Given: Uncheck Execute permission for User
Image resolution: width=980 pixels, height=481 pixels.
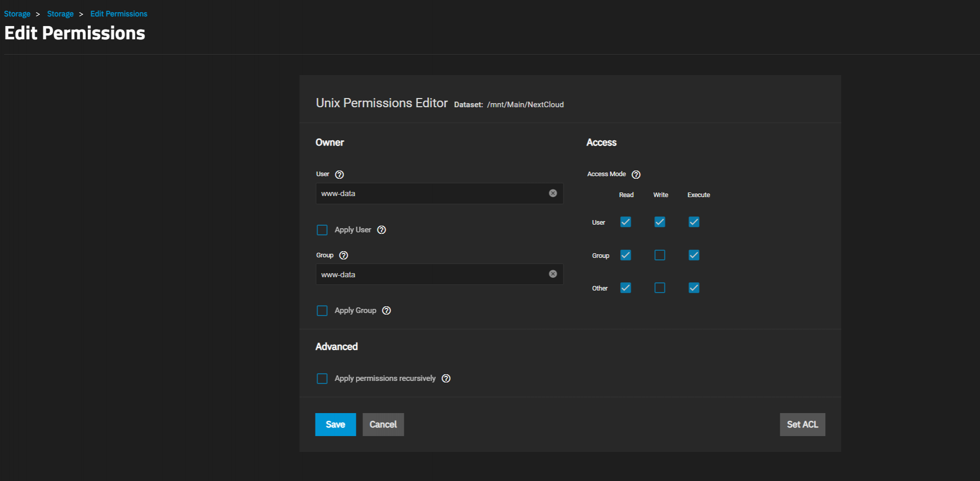Looking at the screenshot, I should (694, 222).
